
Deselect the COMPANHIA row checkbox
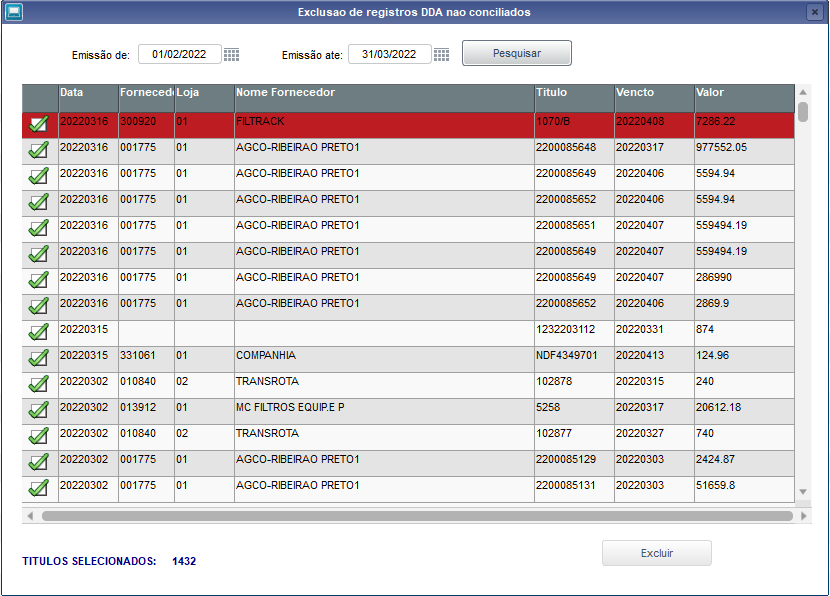coord(39,359)
